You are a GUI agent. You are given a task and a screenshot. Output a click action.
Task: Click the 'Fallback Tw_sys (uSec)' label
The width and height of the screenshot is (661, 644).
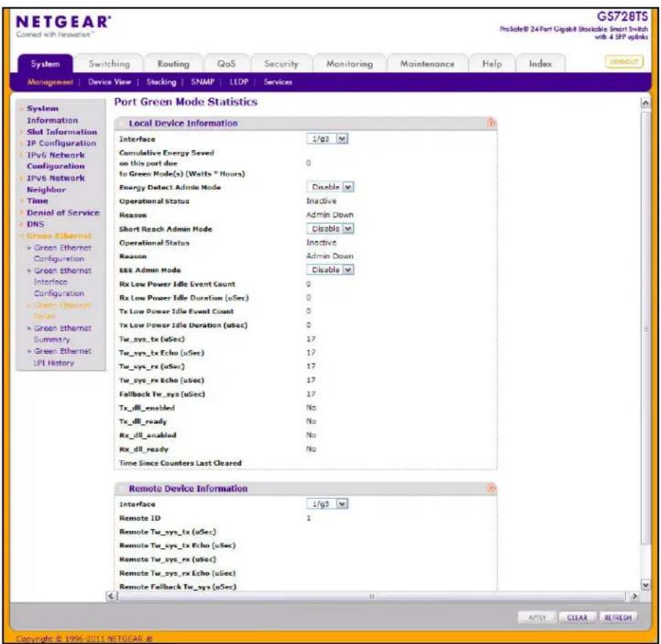pos(162,394)
